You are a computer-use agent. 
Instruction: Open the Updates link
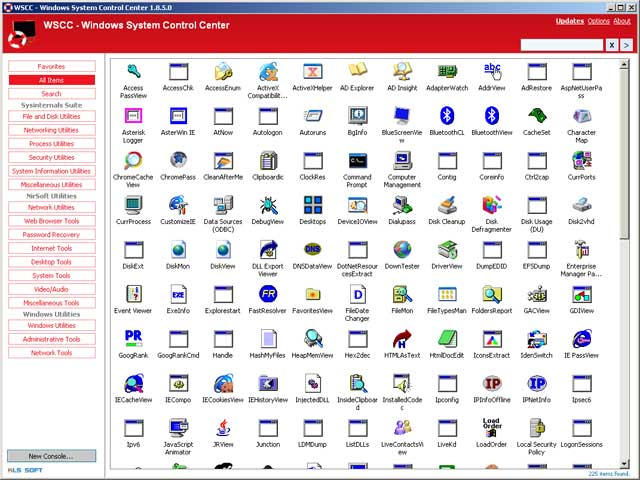pyautogui.click(x=569, y=21)
